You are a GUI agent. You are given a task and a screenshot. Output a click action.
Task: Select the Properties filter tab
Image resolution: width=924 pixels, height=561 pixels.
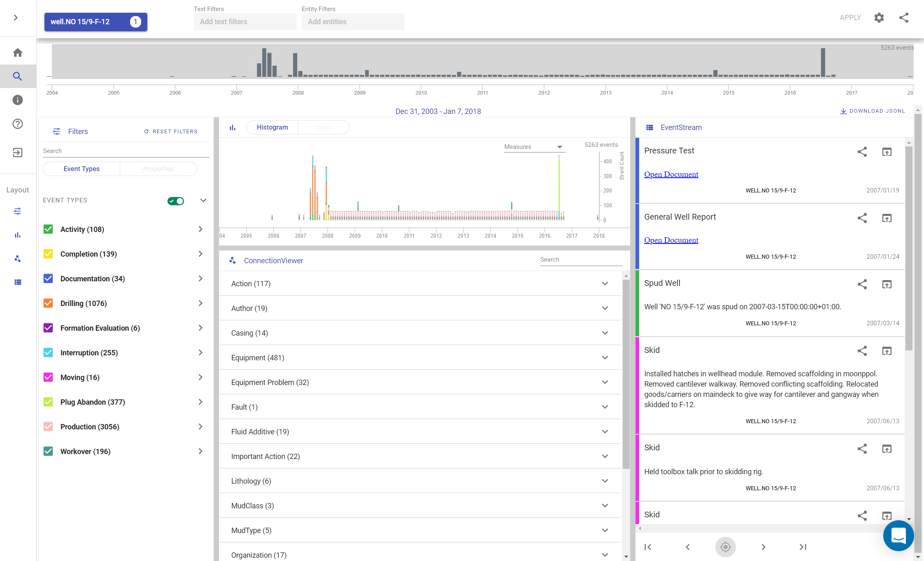(158, 169)
